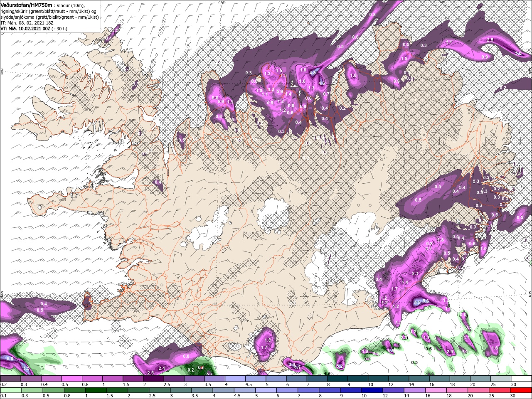Pick snow legend swatch between 1 and 1.5
532x399 pixels.
coord(112,379)
